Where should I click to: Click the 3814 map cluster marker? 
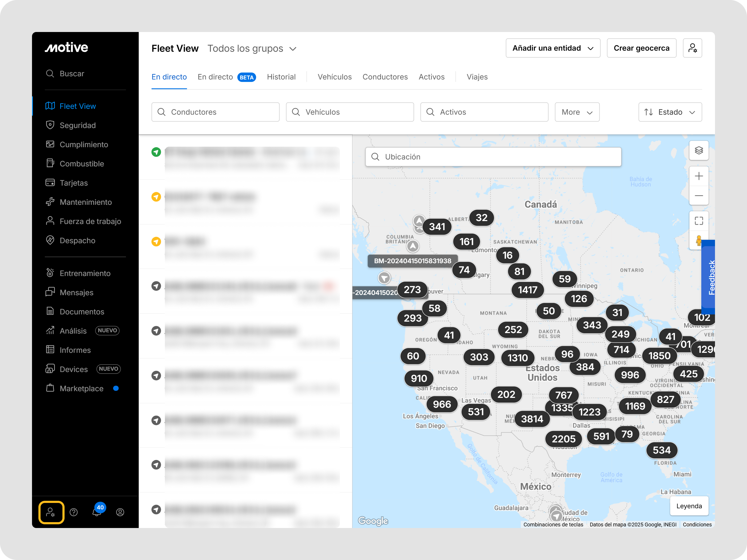coord(532,419)
